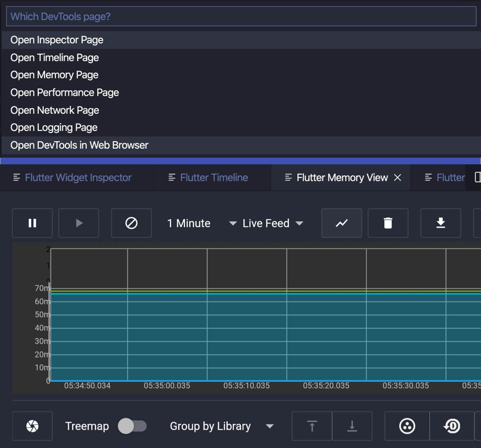Take a snapshot with the camera shutter icon
This screenshot has height=448, width=481.
(32, 426)
